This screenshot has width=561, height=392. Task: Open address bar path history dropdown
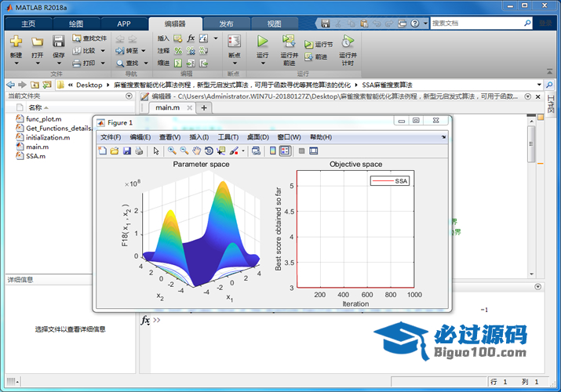539,85
